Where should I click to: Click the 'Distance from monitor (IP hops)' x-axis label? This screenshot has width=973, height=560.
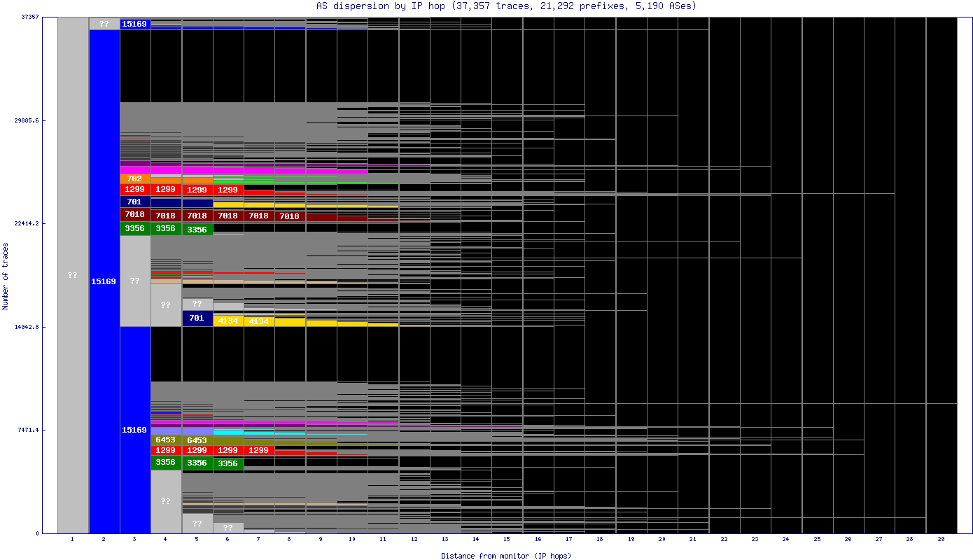tap(506, 556)
